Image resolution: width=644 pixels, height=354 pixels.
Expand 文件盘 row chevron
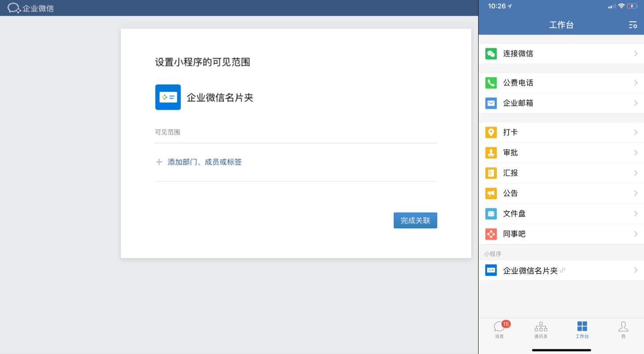click(636, 214)
